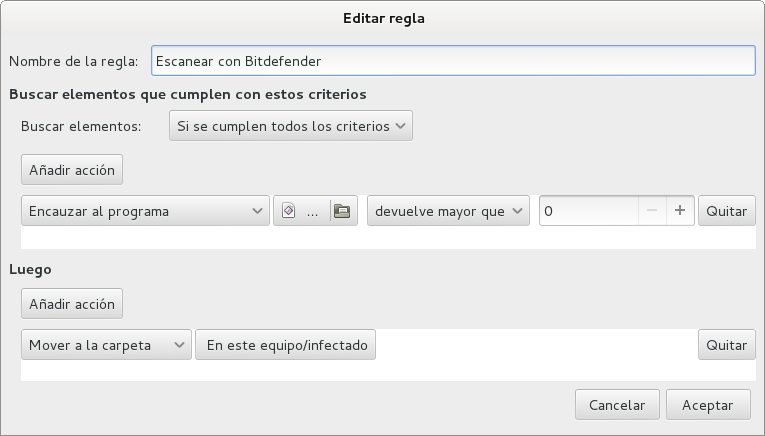The width and height of the screenshot is (765, 436).
Task: Expand the 'Mover a la carpeta' dropdown
Action: pos(105,345)
